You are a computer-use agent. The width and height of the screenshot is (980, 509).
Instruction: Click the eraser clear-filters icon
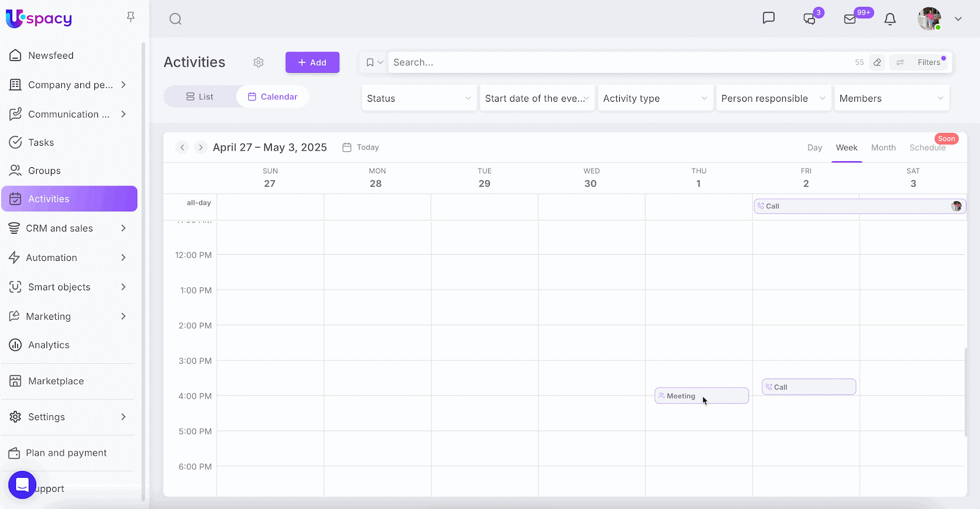tap(877, 62)
